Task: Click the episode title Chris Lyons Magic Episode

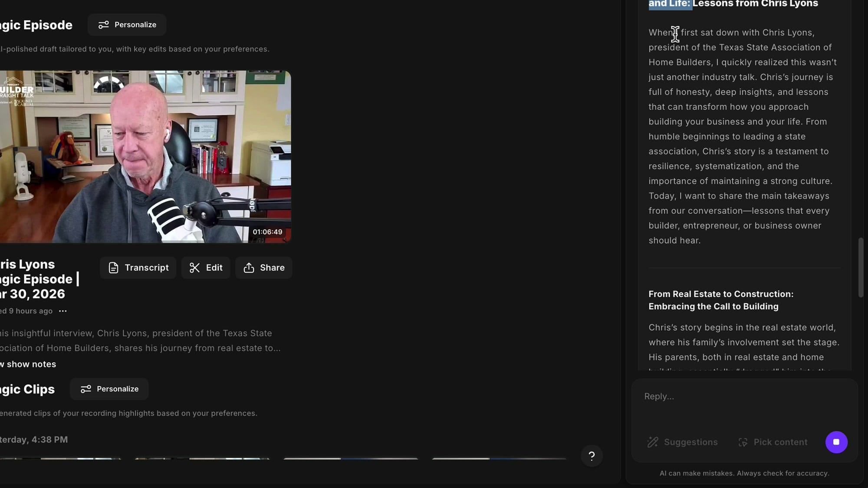Action: coord(37,279)
